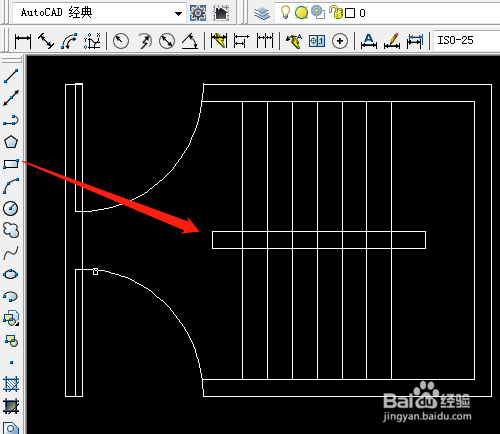The height and width of the screenshot is (434, 500).
Task: Select the Diameter dimension tool
Action: tap(167, 41)
